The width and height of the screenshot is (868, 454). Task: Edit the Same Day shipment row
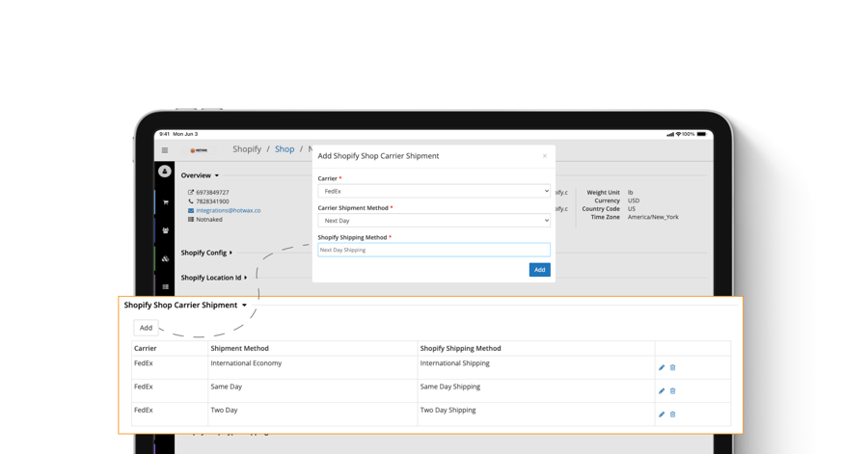click(x=662, y=390)
